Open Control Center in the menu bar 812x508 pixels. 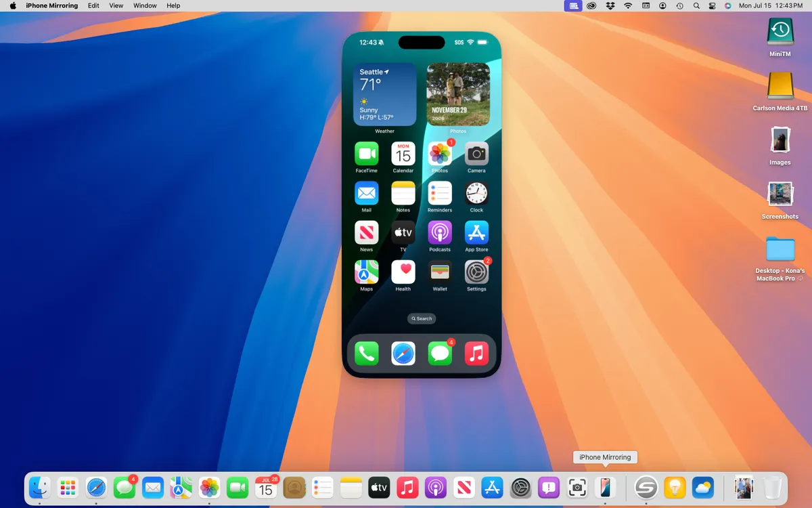point(713,5)
